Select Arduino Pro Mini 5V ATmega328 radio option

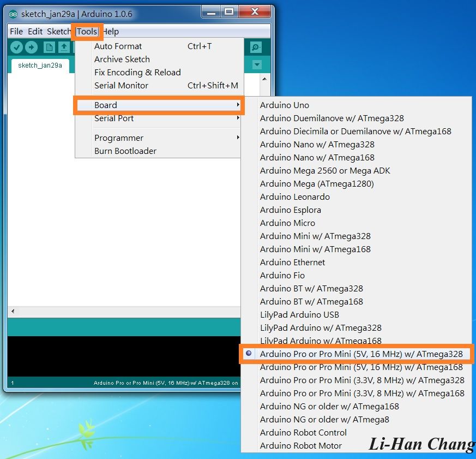click(360, 354)
